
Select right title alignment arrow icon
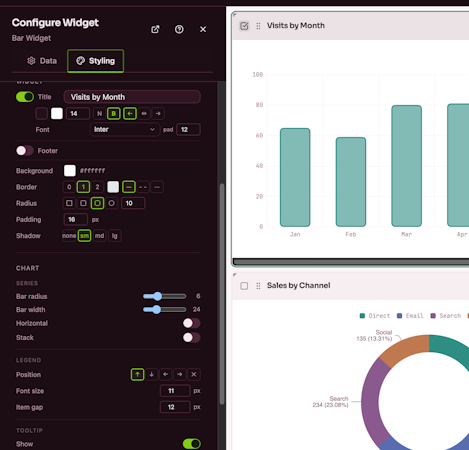point(158,114)
